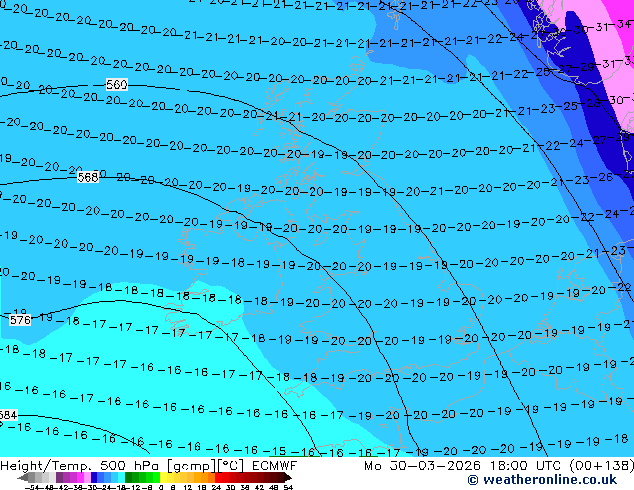
Task: Pick the bright red legend swatch
Action: (218, 478)
